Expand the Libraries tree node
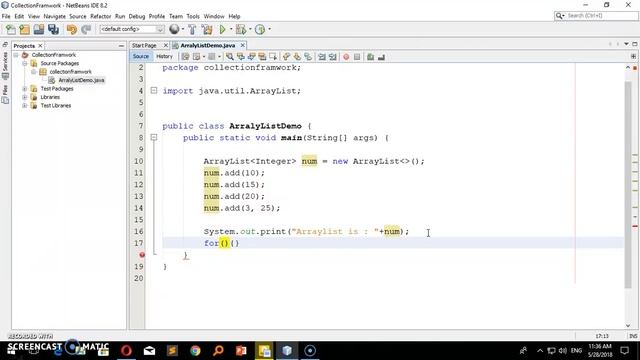 coord(24,97)
